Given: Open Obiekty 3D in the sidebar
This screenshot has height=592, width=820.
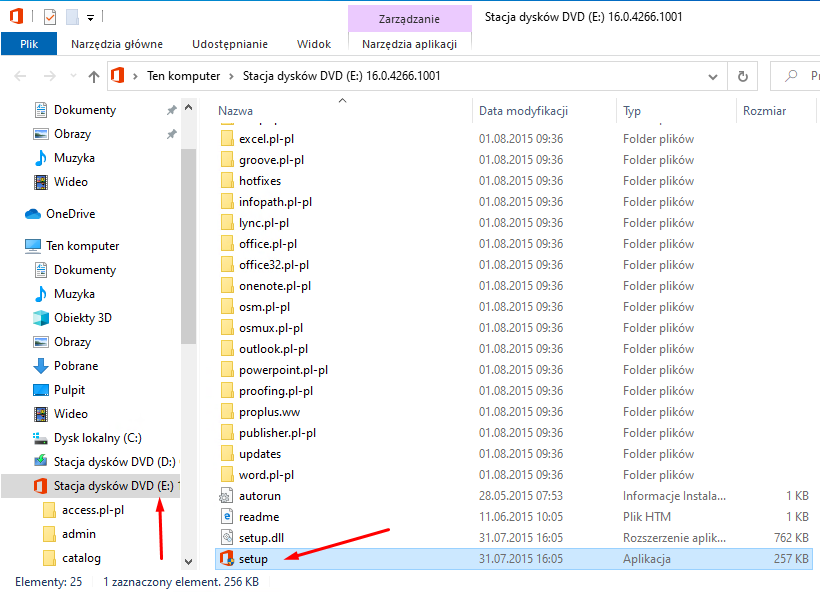Looking at the screenshot, I should pyautogui.click(x=83, y=318).
